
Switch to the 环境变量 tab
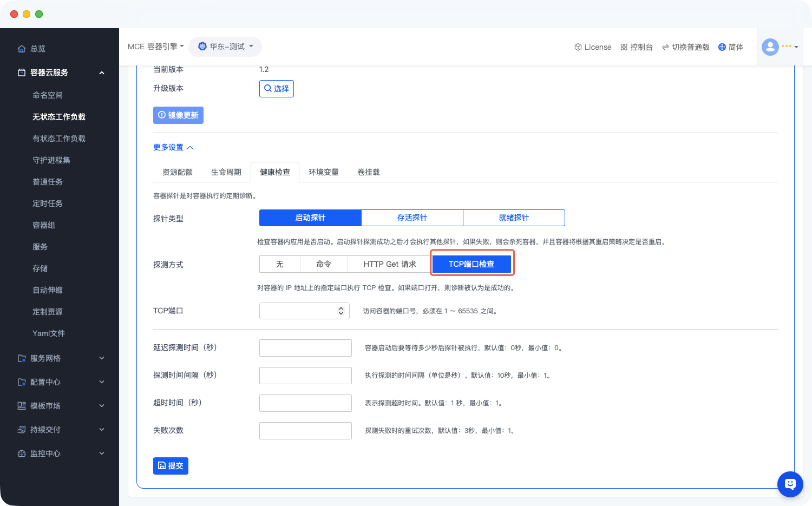[323, 172]
